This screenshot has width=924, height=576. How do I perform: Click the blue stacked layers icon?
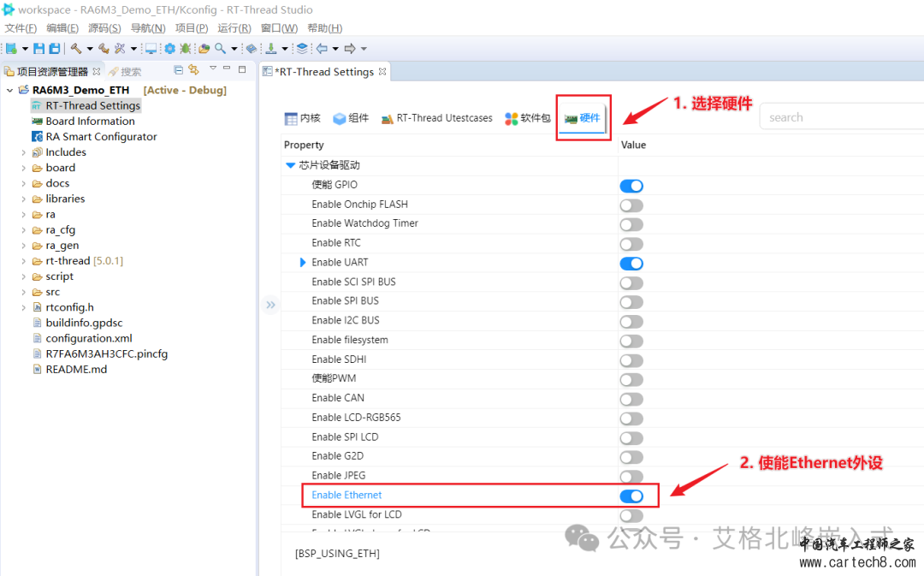click(x=302, y=48)
